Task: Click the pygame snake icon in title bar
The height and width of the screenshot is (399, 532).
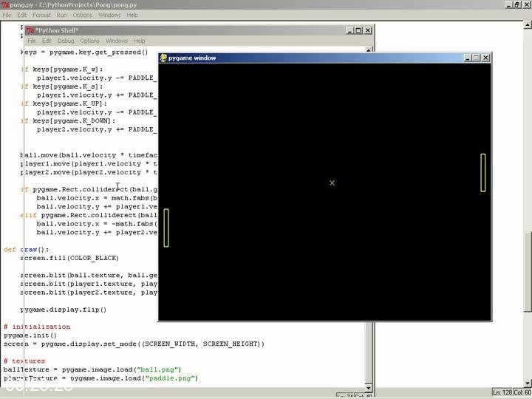Action: [x=163, y=58]
